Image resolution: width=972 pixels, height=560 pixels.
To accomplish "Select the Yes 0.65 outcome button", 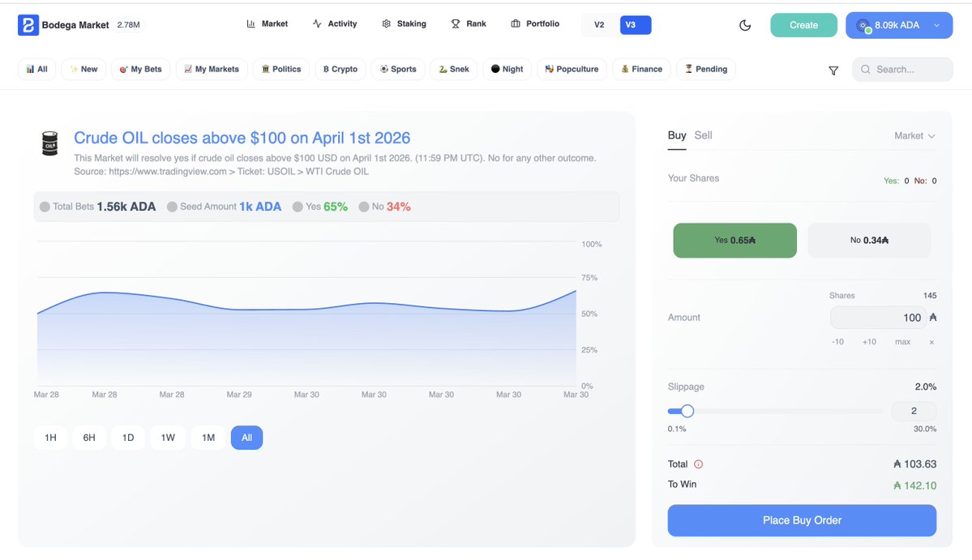I will click(x=734, y=241).
